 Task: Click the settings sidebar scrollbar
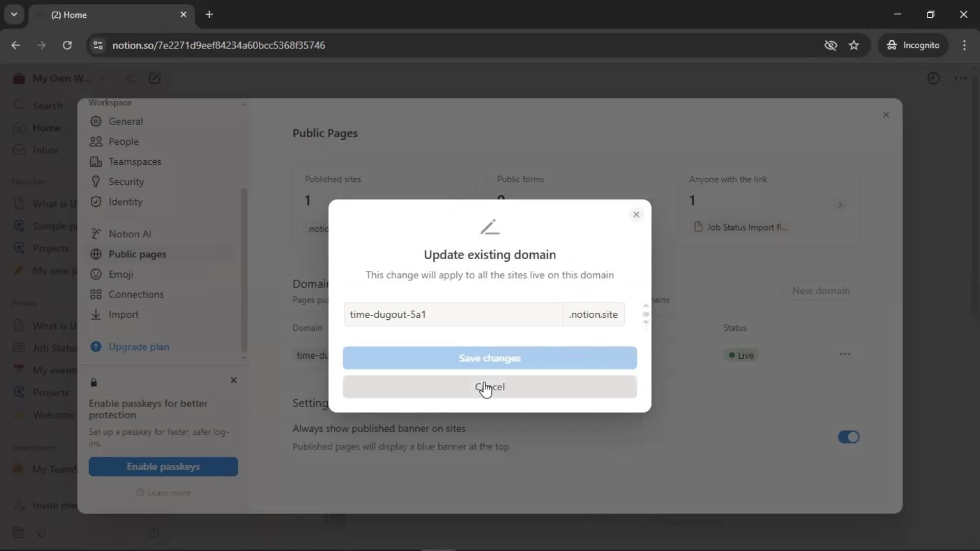[244, 270]
